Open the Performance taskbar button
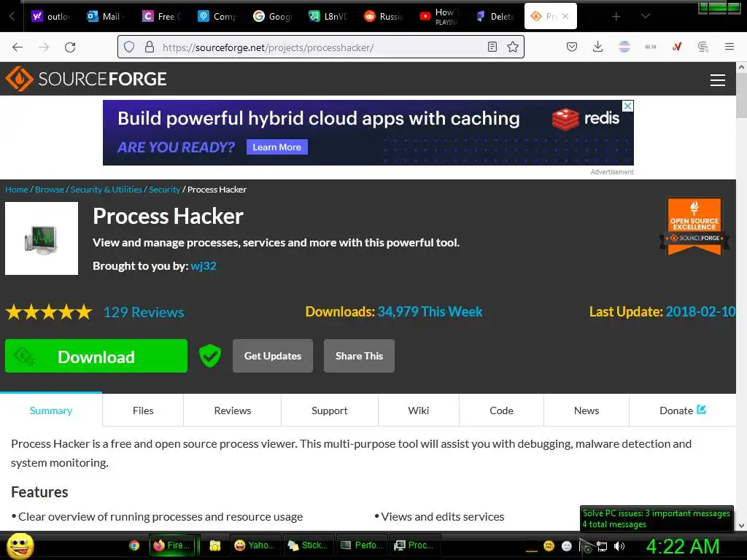 click(x=363, y=545)
